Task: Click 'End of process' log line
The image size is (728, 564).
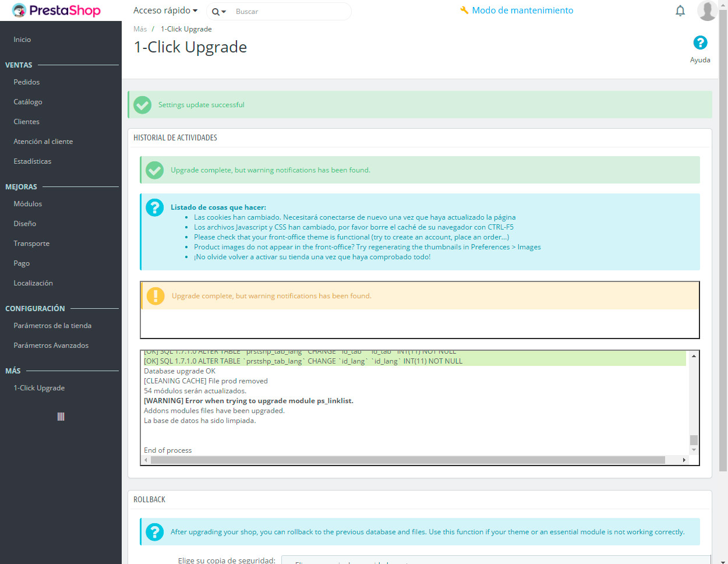Action: [168, 450]
